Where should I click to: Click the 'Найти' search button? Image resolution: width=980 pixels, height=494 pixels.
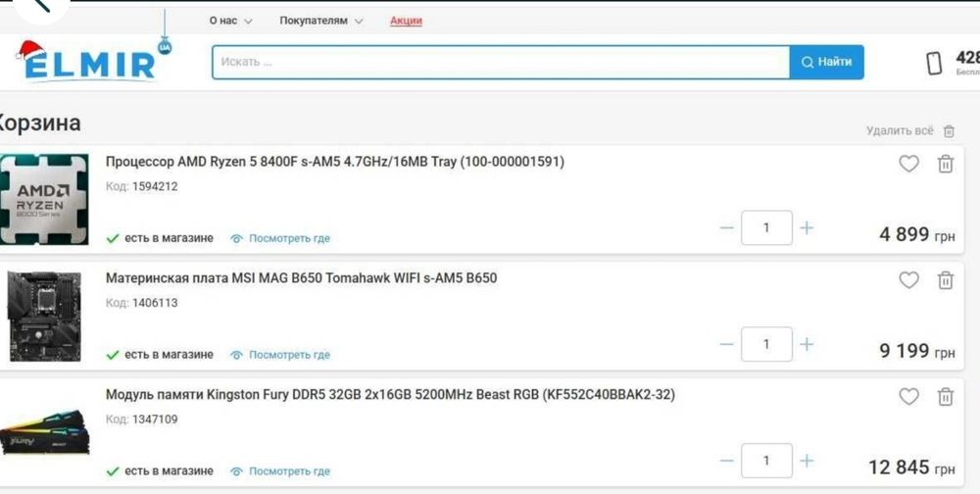pyautogui.click(x=826, y=62)
